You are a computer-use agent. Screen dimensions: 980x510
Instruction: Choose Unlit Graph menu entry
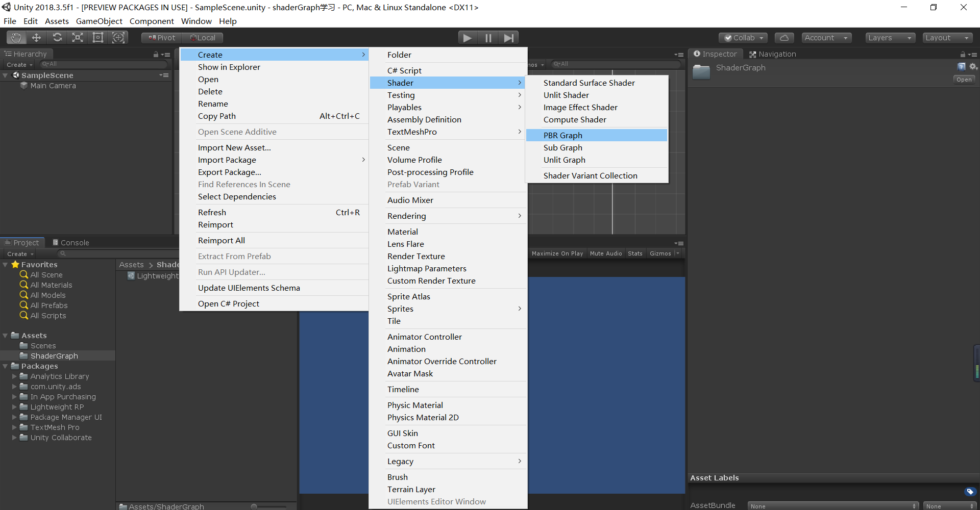(596, 160)
